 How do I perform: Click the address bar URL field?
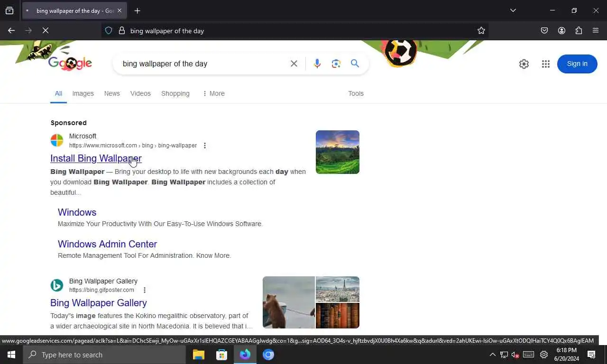(x=295, y=30)
